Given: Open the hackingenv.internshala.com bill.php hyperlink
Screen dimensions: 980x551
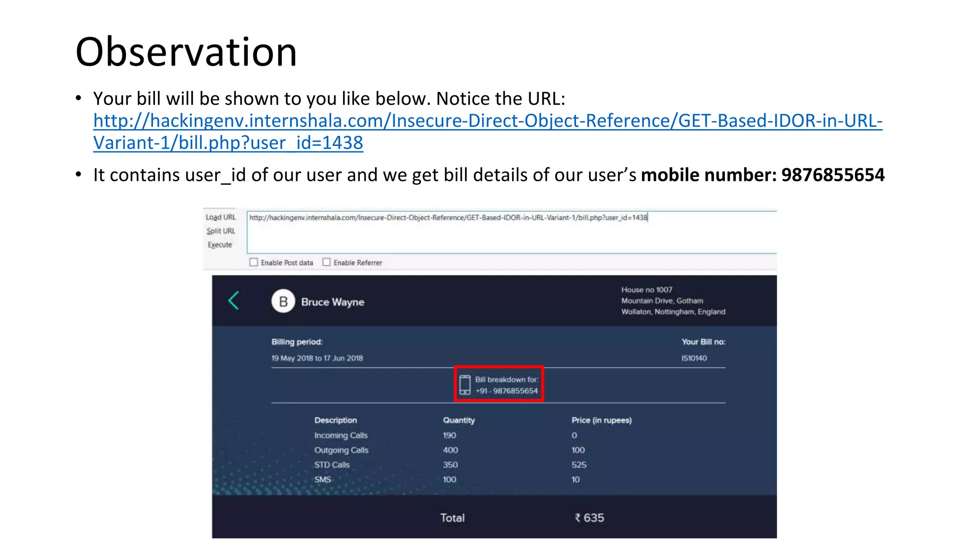Looking at the screenshot, I should 488,132.
